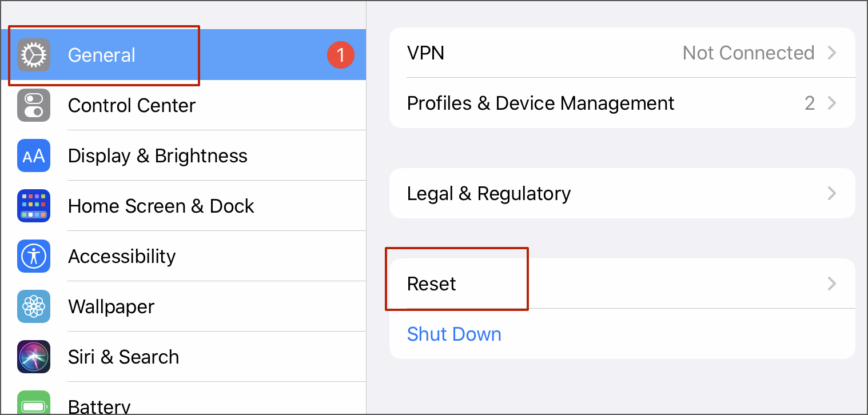The image size is (868, 415).
Task: Tap the Shut Down link
Action: (x=454, y=334)
